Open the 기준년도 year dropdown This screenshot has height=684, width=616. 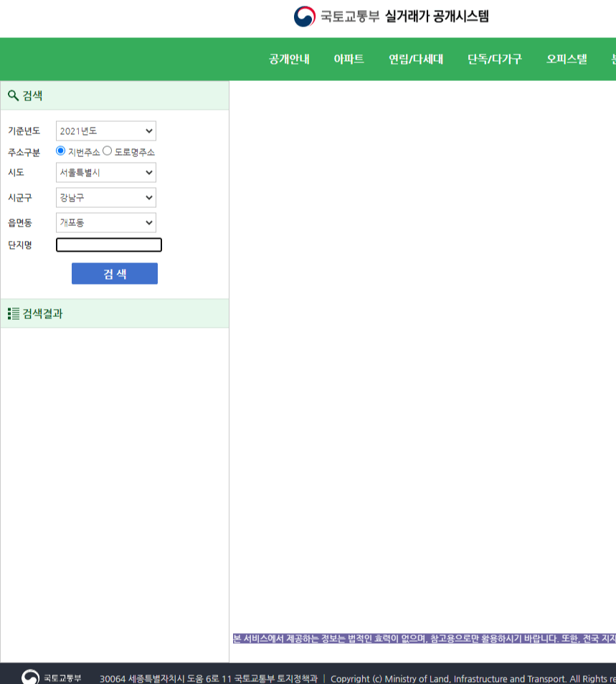tap(106, 131)
